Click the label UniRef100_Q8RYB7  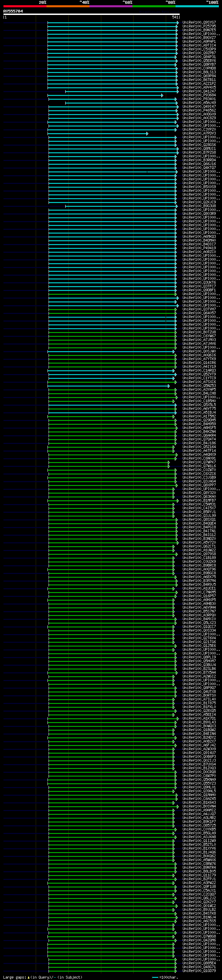pyautogui.click(x=199, y=65)
